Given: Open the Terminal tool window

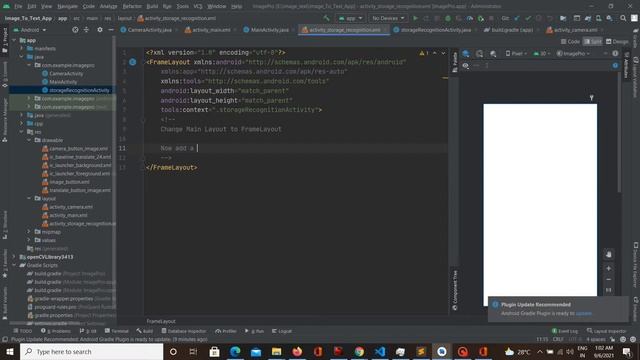Looking at the screenshot, I should (x=116, y=331).
